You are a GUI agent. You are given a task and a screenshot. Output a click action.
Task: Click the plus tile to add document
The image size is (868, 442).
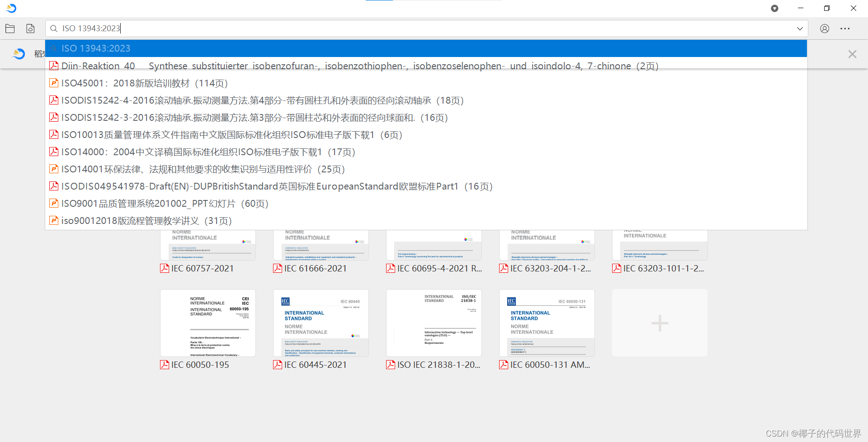pos(660,323)
